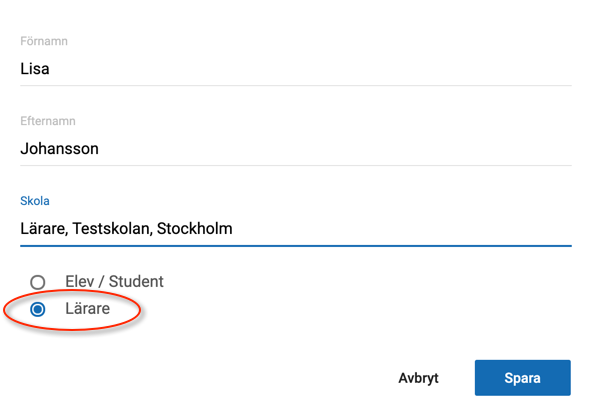Select the Lärare radio button circle
This screenshot has height=417, width=592.
38,309
